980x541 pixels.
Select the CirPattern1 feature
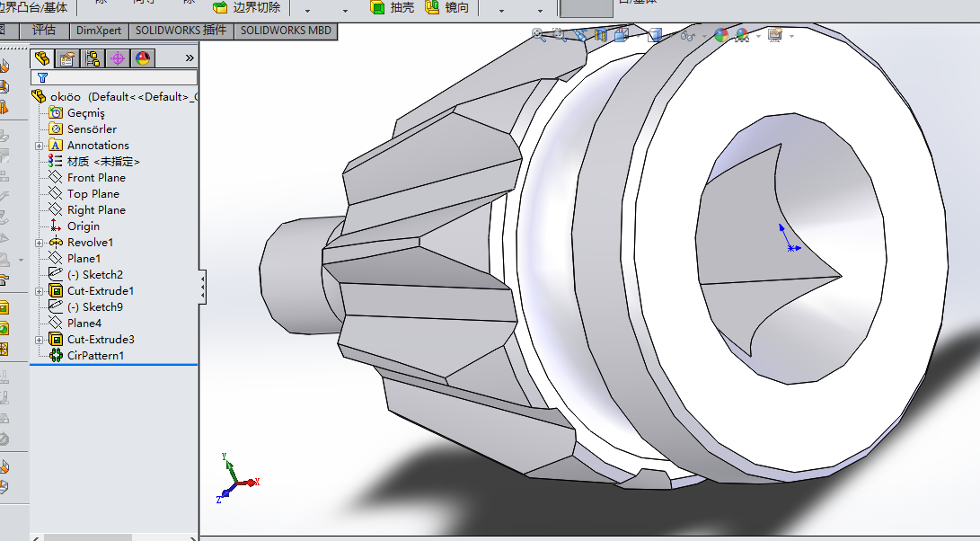coord(87,355)
